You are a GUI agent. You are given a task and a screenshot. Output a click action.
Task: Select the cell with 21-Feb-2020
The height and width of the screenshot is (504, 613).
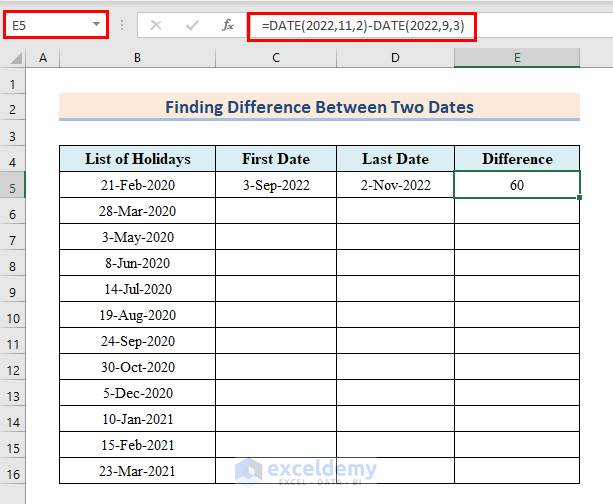point(137,185)
